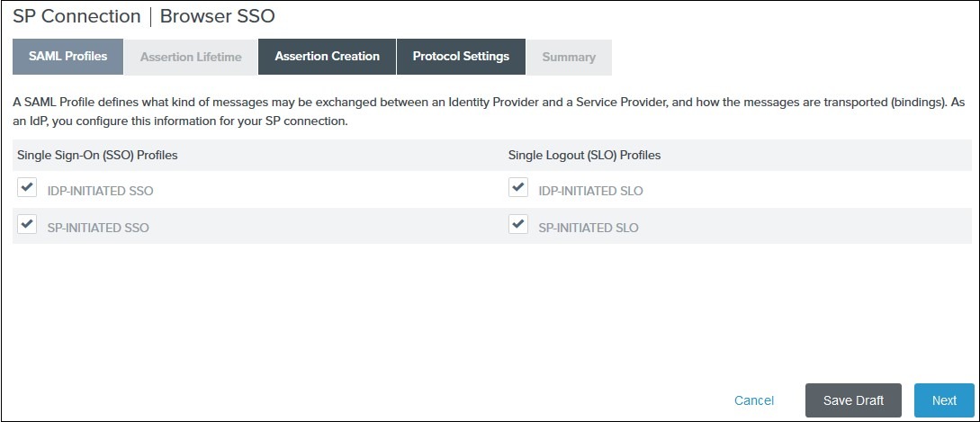Disable the IDP-INITIATED SLO checkbox
The height and width of the screenshot is (422, 980).
(517, 188)
